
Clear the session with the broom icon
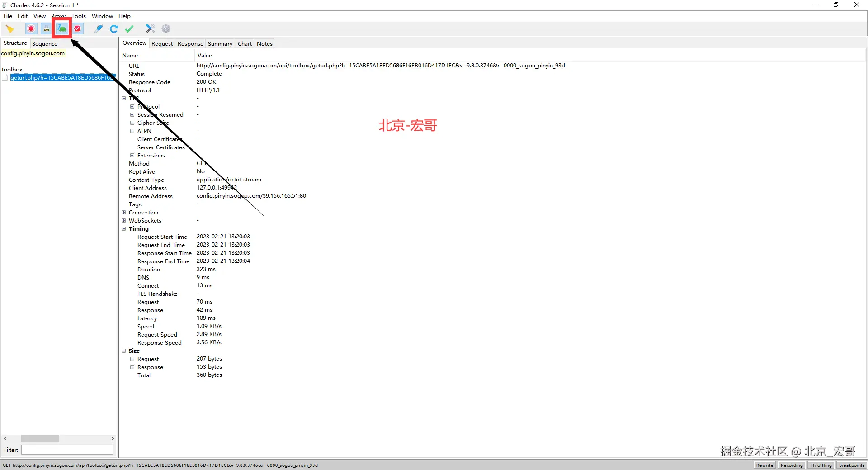coord(10,29)
